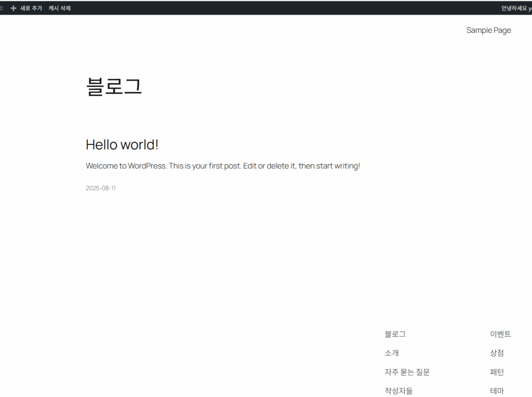Open the Sample Page link
The image size is (532, 397).
[488, 30]
